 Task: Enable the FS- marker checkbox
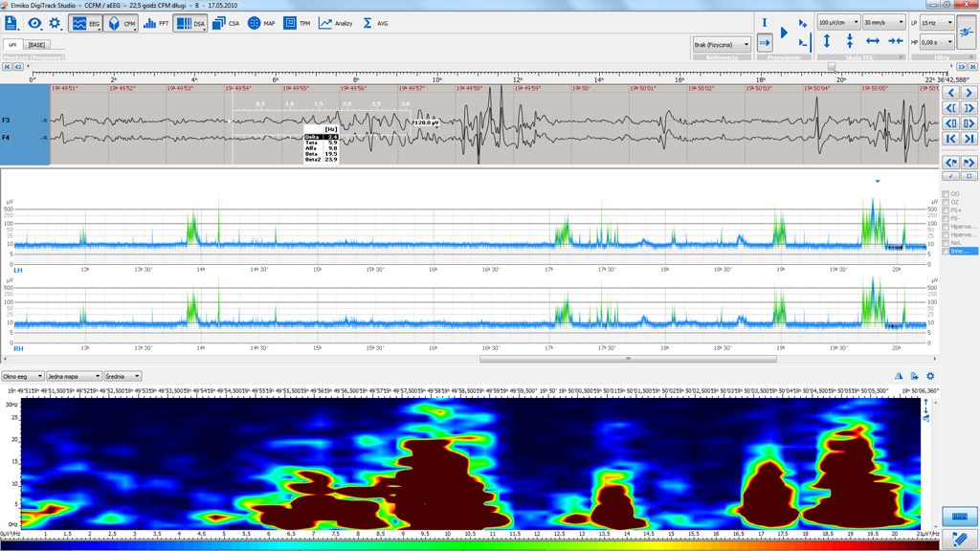click(946, 219)
